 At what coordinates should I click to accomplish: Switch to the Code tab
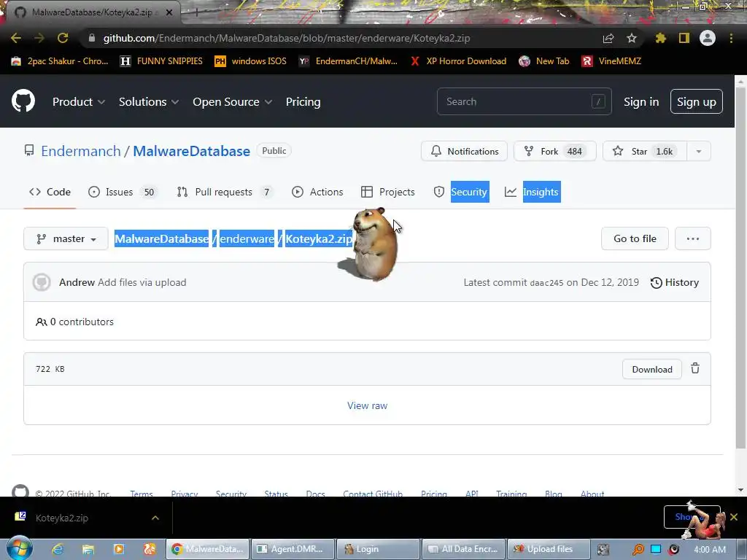(x=50, y=192)
